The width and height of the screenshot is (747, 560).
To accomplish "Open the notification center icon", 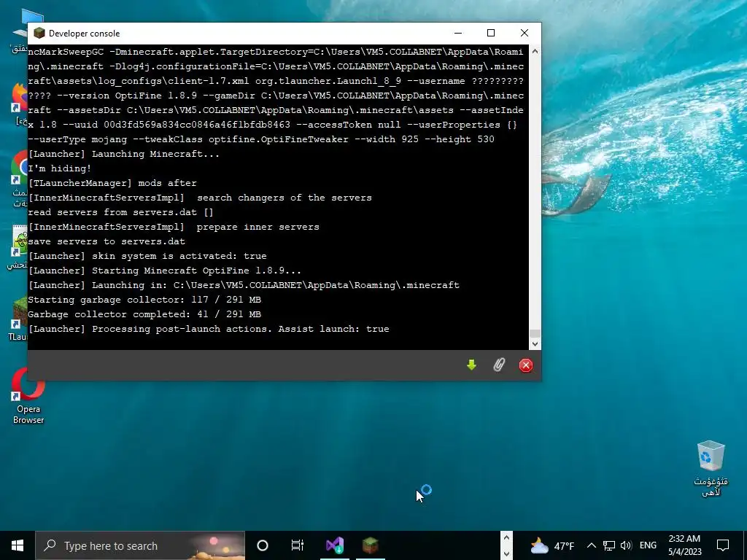I will point(723,545).
